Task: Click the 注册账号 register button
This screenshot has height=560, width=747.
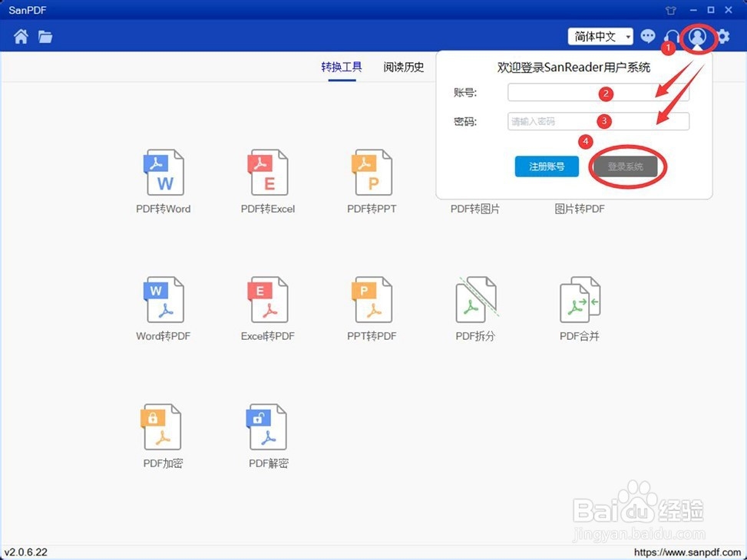Action: 547,166
